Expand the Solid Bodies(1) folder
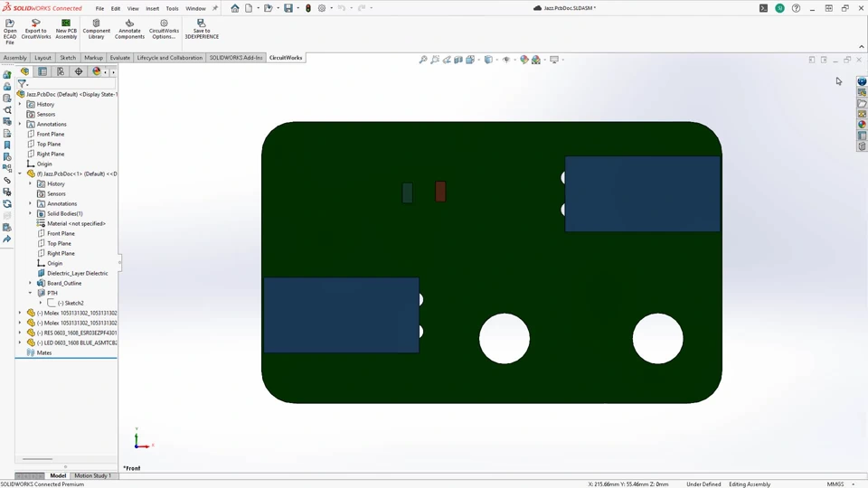Image resolution: width=868 pixels, height=488 pixels. tap(31, 213)
